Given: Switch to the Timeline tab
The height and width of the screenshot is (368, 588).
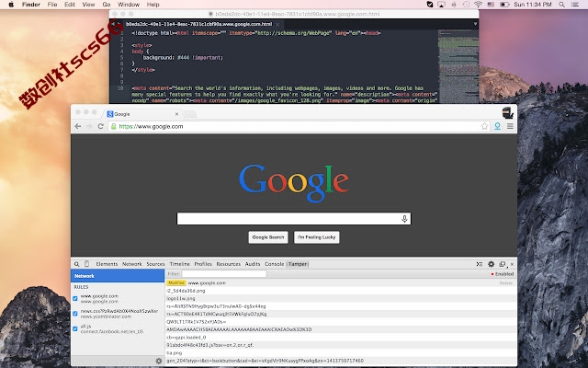Looking at the screenshot, I should 180,264.
